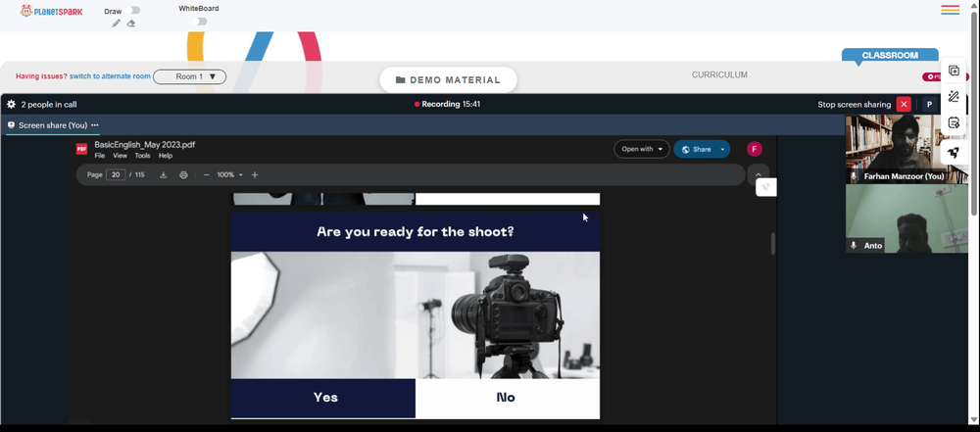Open the Tools menu

click(x=142, y=156)
